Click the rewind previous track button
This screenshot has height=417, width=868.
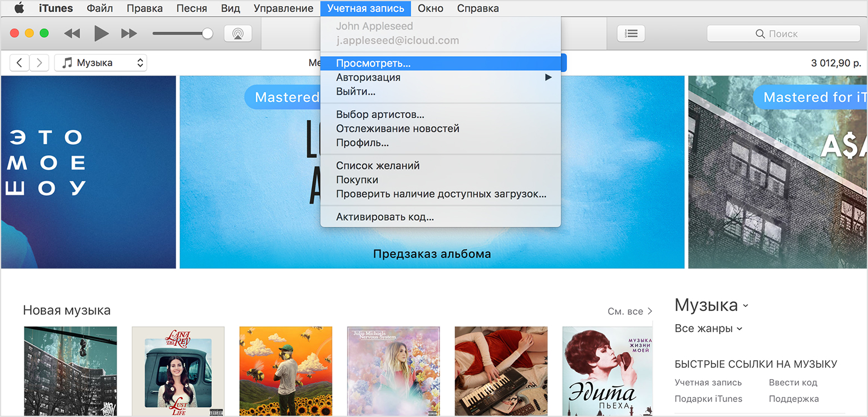(x=72, y=33)
